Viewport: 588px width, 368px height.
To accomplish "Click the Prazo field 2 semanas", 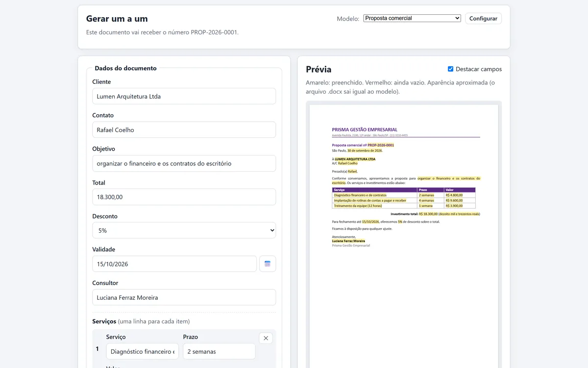I will coord(219,351).
